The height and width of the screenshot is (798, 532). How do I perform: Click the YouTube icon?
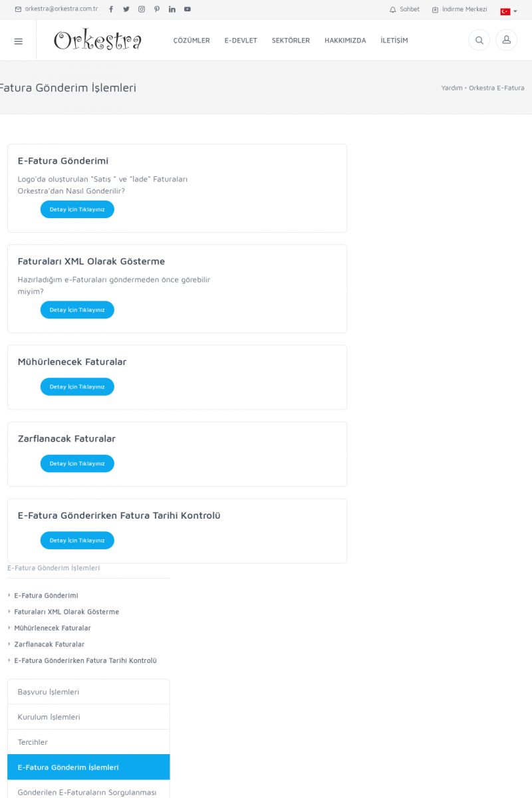click(188, 9)
